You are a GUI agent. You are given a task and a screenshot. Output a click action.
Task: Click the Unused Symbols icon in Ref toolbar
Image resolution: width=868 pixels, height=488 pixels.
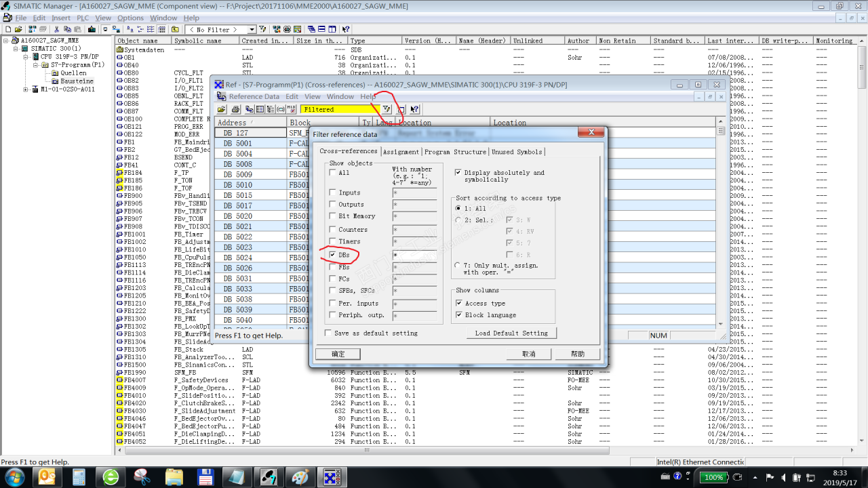[281, 109]
